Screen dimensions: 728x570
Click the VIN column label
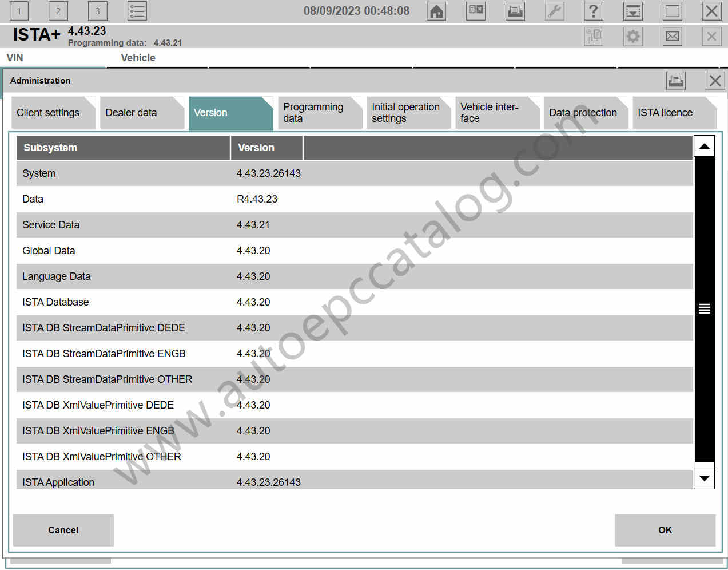click(15, 58)
